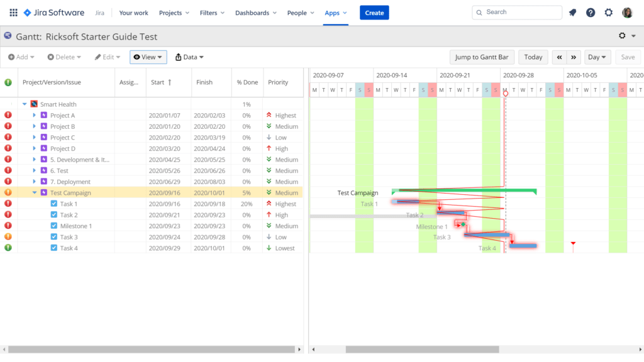Open the Gantt chart settings gear
This screenshot has width=644, height=362.
[621, 36]
